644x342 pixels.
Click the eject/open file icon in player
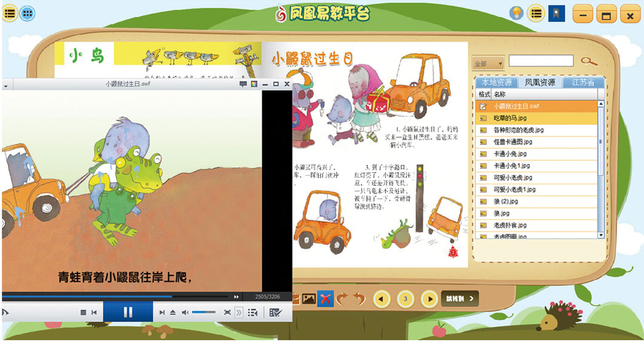tap(173, 313)
